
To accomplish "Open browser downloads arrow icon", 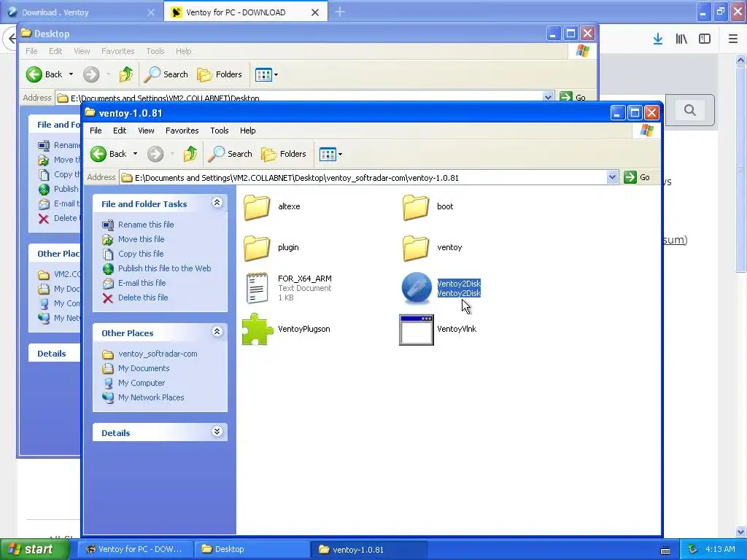I will pyautogui.click(x=658, y=39).
